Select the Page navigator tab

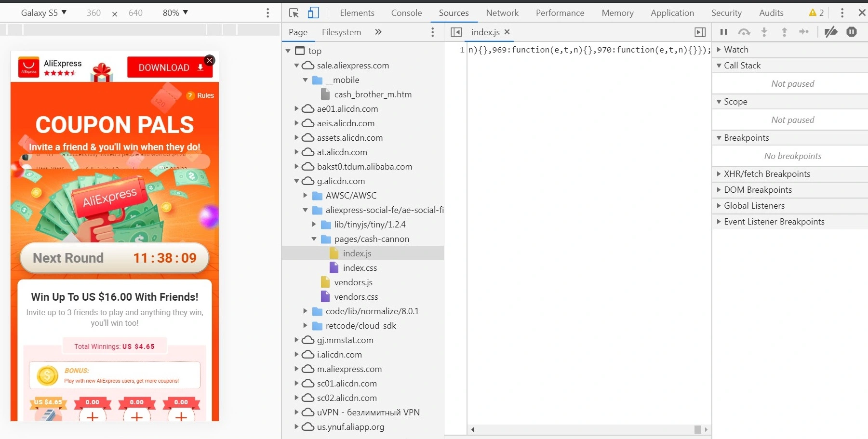(298, 32)
